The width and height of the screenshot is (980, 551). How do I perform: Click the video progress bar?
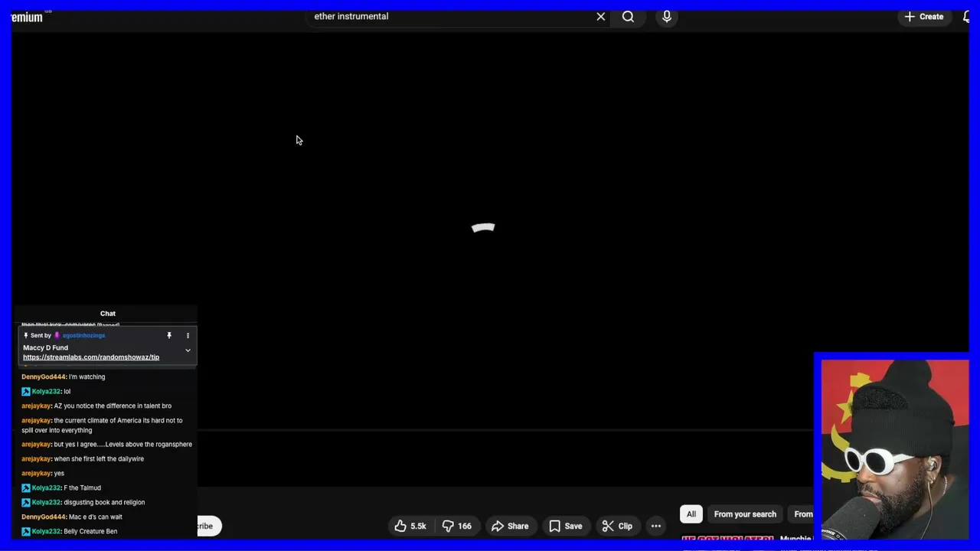[x=505, y=430]
